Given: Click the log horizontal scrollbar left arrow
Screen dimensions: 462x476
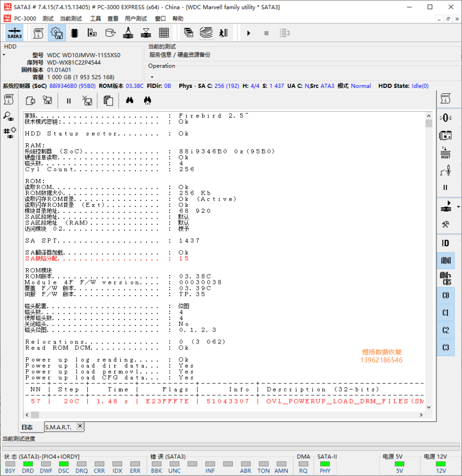Looking at the screenshot, I should pos(27,415).
